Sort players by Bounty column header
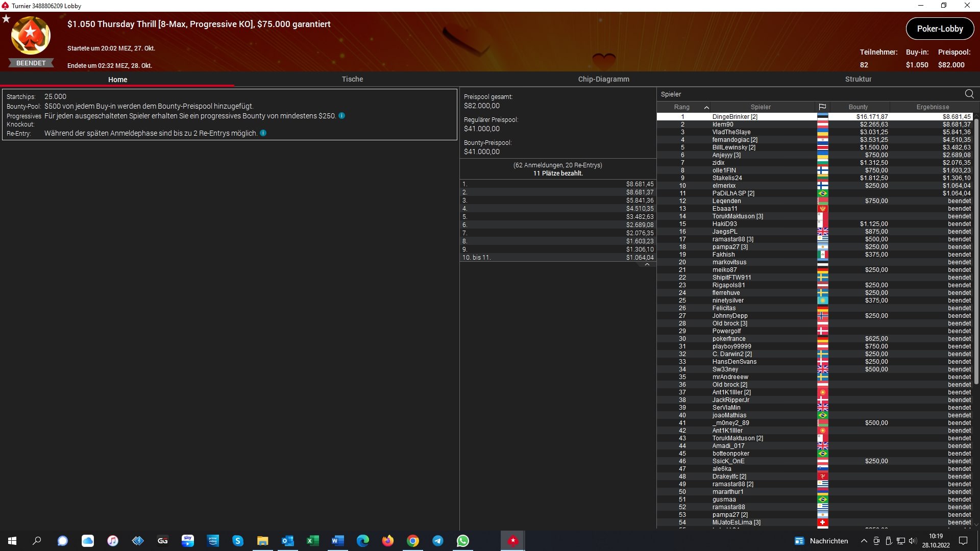Viewport: 980px width, 551px height. point(858,107)
